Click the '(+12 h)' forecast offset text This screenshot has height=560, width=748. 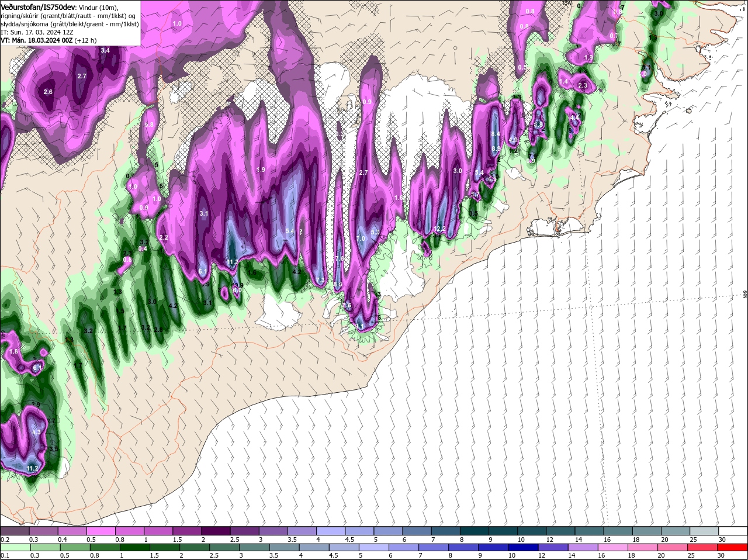[x=85, y=40]
